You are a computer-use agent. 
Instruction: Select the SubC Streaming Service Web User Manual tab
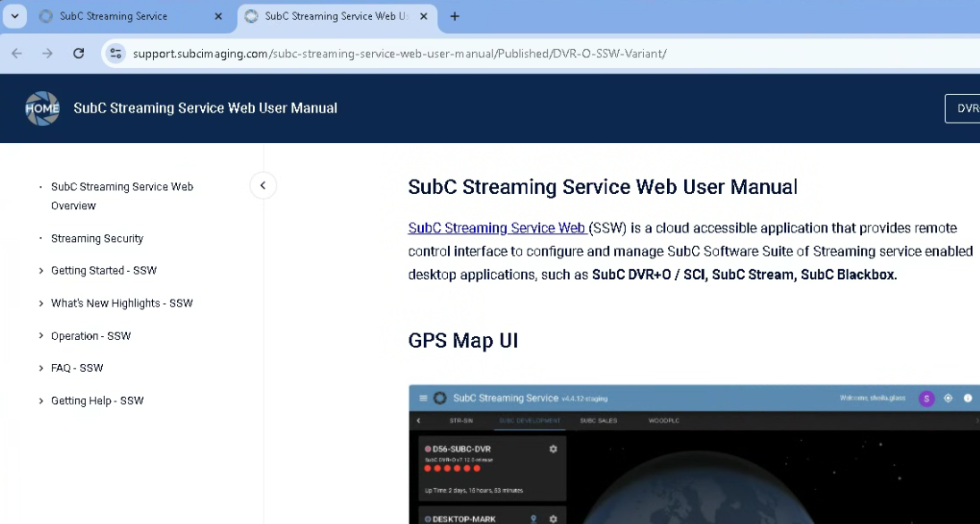[x=326, y=16]
